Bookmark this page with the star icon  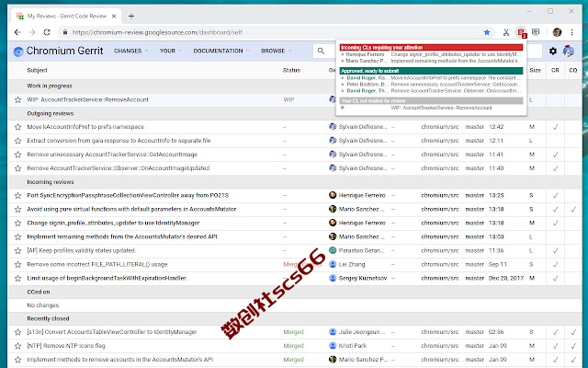point(487,32)
